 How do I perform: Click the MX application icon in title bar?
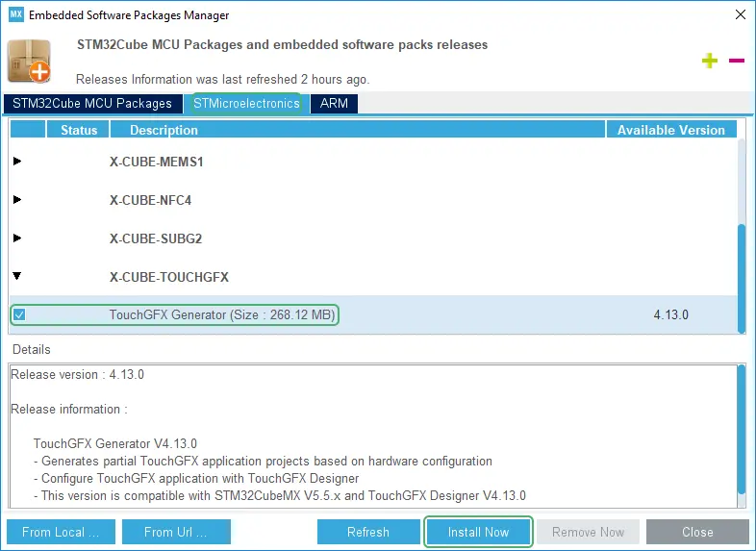click(x=15, y=15)
